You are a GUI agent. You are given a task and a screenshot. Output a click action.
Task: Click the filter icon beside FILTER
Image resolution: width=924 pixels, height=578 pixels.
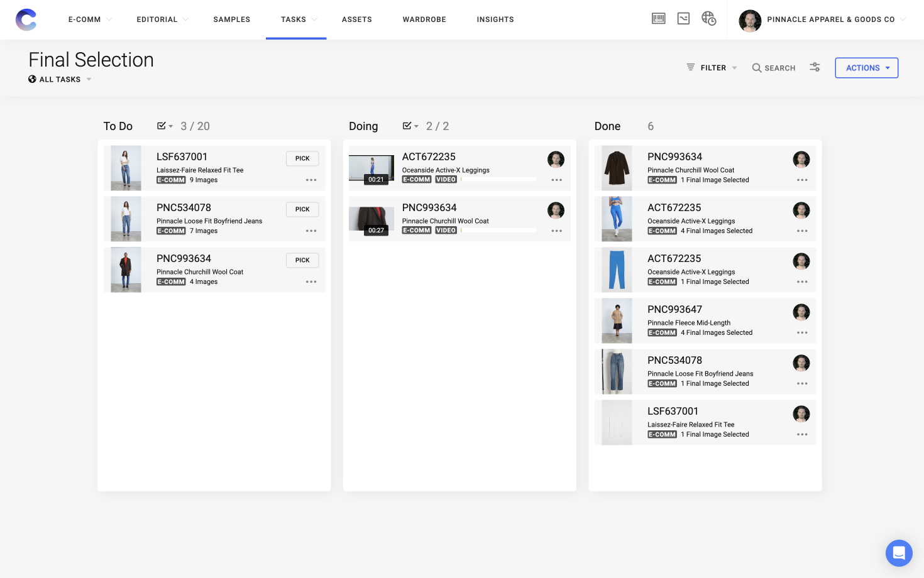pyautogui.click(x=690, y=67)
